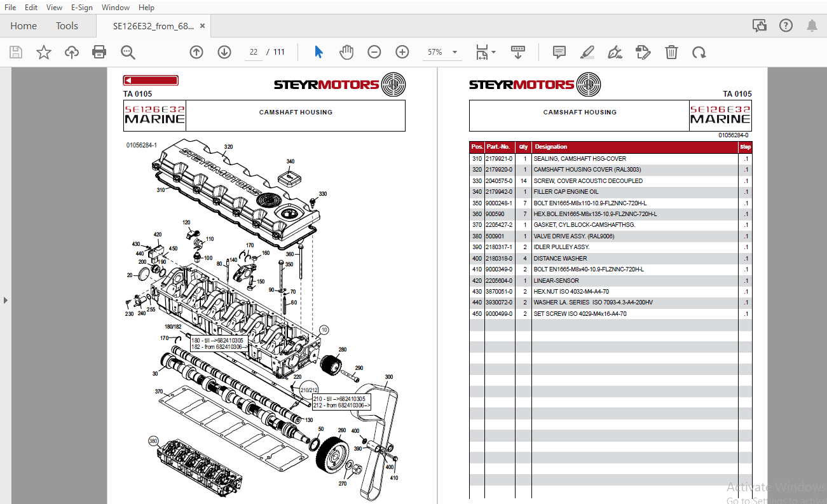Expand the left navigation pane
This screenshot has width=827, height=504.
(x=6, y=300)
